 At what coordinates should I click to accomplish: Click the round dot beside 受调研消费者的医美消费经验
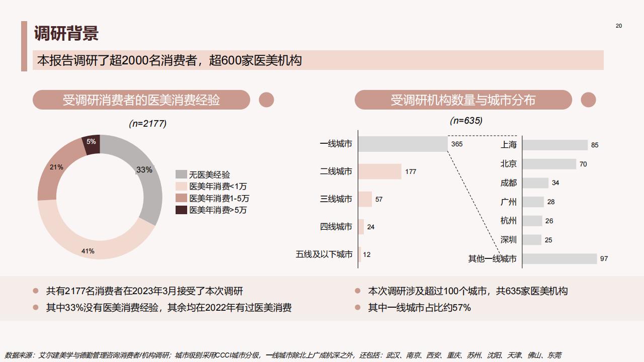point(266,100)
